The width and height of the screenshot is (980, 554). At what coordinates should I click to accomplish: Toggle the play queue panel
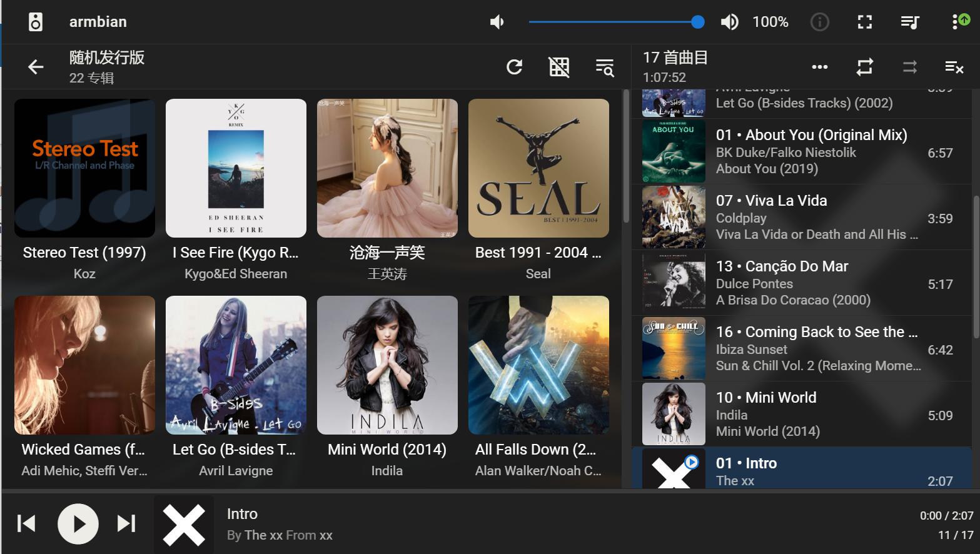pyautogui.click(x=909, y=23)
